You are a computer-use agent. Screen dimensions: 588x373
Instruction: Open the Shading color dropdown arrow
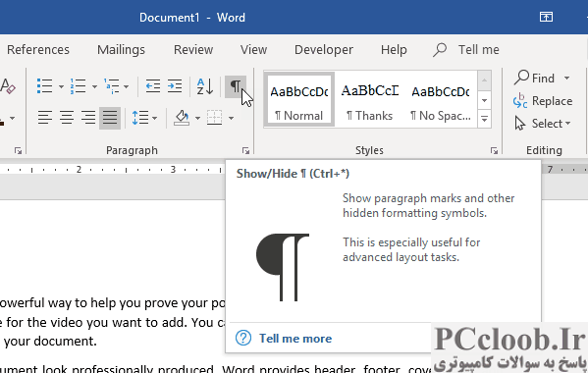pyautogui.click(x=197, y=118)
